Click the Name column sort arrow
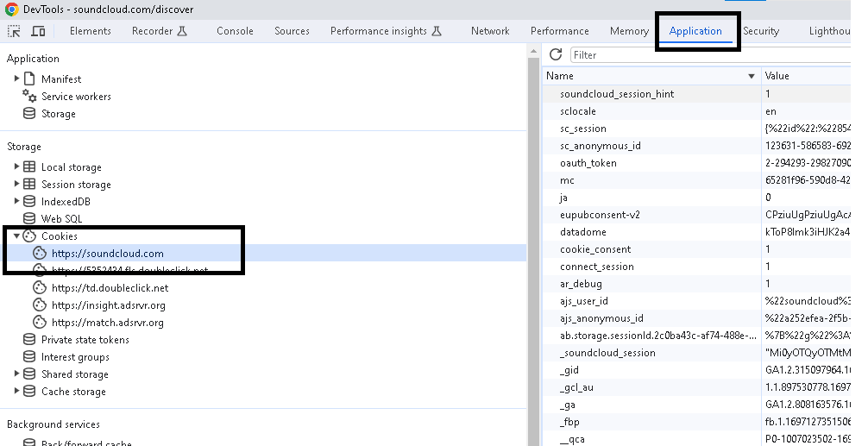Viewport: 868px width, 446px height. pyautogui.click(x=752, y=76)
